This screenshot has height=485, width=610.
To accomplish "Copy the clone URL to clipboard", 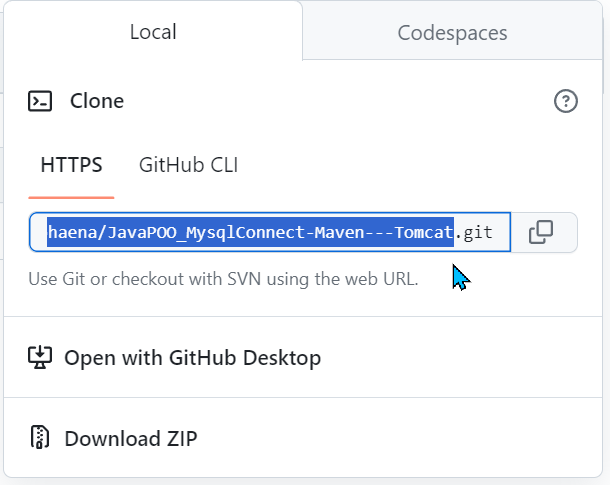I will pyautogui.click(x=541, y=232).
